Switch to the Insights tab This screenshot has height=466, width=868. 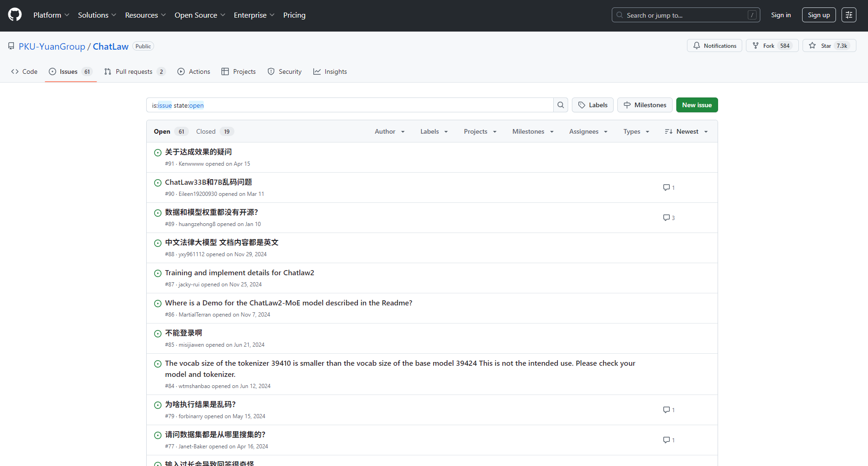point(330,71)
